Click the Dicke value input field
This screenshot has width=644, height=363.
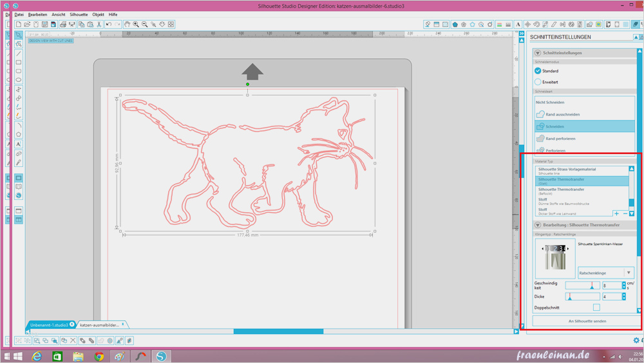tap(612, 297)
